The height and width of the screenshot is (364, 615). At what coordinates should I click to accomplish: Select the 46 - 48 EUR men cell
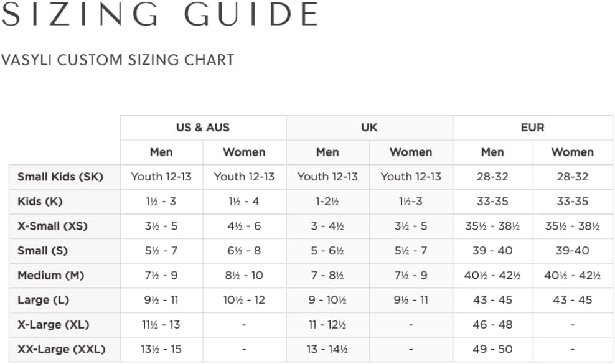point(492,325)
